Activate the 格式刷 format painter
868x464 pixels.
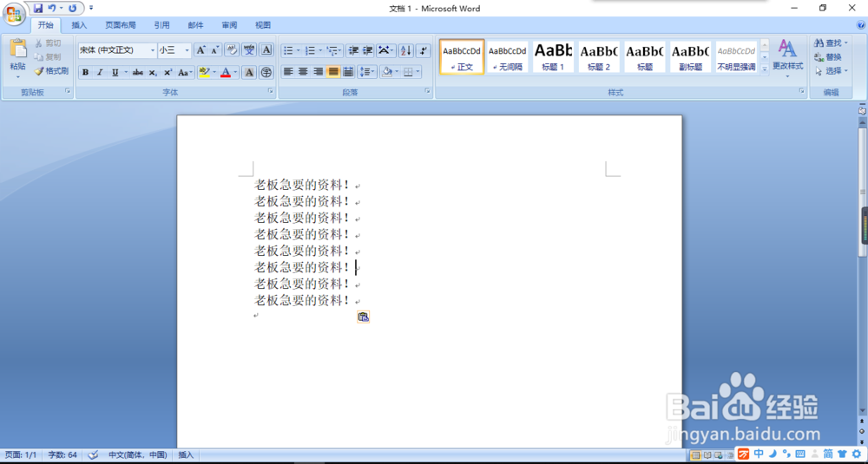(51, 71)
